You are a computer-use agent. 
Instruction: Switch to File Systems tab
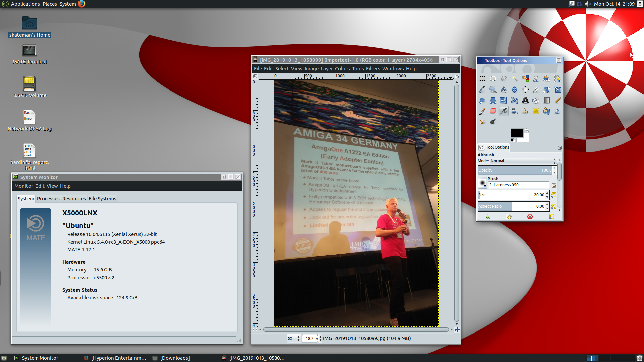(x=102, y=199)
